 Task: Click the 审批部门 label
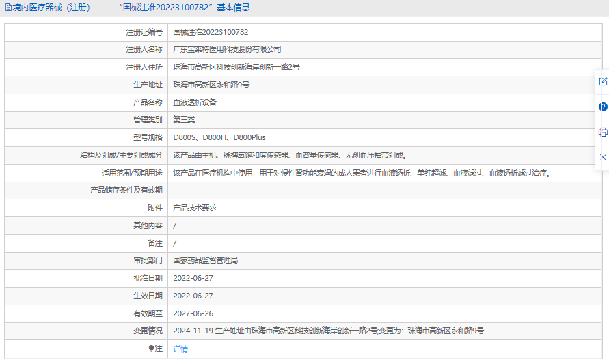click(148, 260)
